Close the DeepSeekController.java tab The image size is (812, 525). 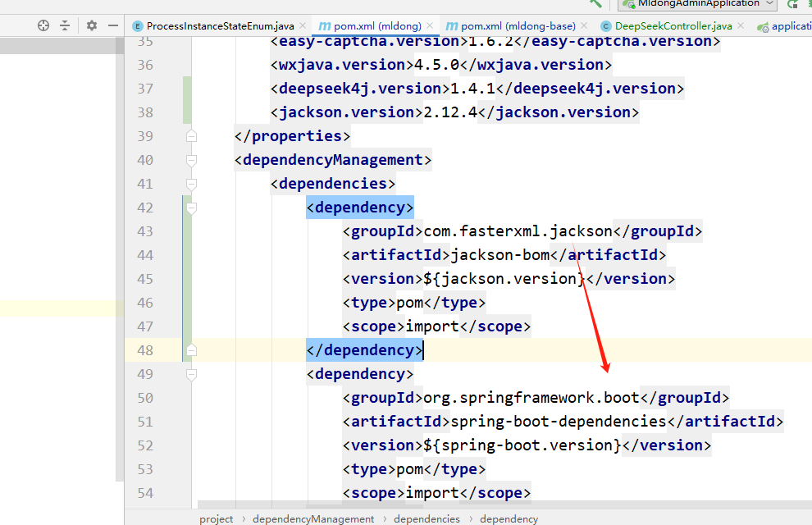coord(741,25)
